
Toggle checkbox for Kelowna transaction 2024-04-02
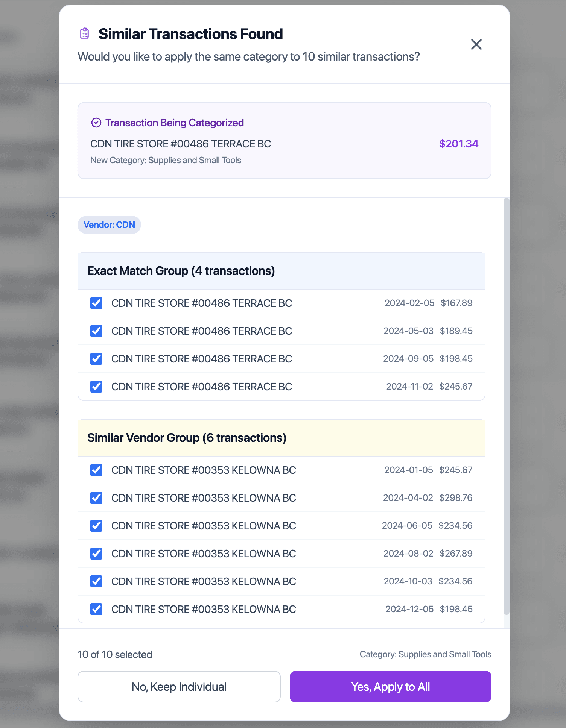(96, 498)
